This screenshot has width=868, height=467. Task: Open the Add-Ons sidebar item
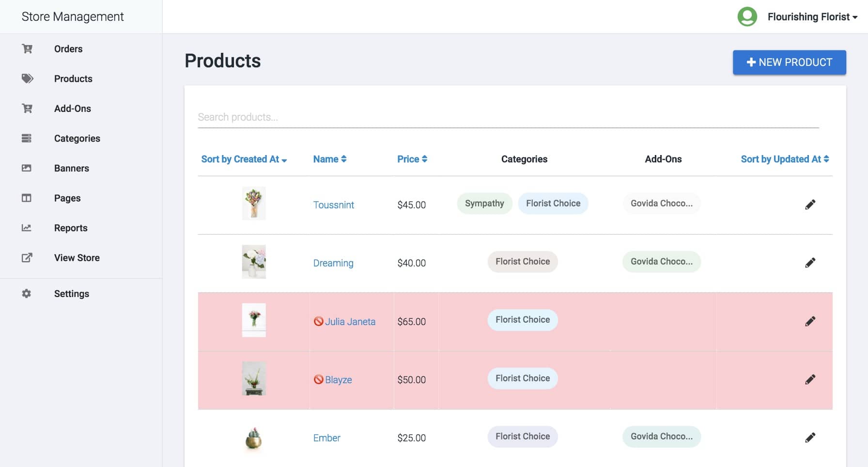[73, 109]
